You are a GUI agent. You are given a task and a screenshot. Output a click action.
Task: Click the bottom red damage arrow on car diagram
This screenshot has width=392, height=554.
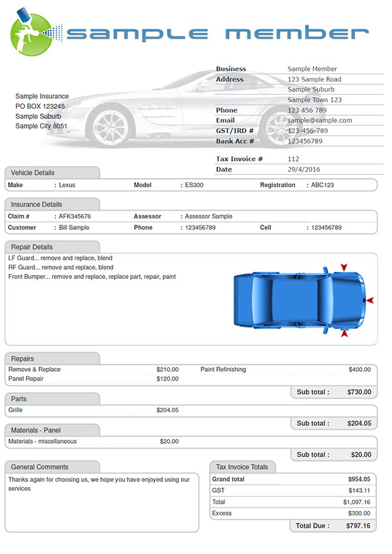[x=344, y=334]
